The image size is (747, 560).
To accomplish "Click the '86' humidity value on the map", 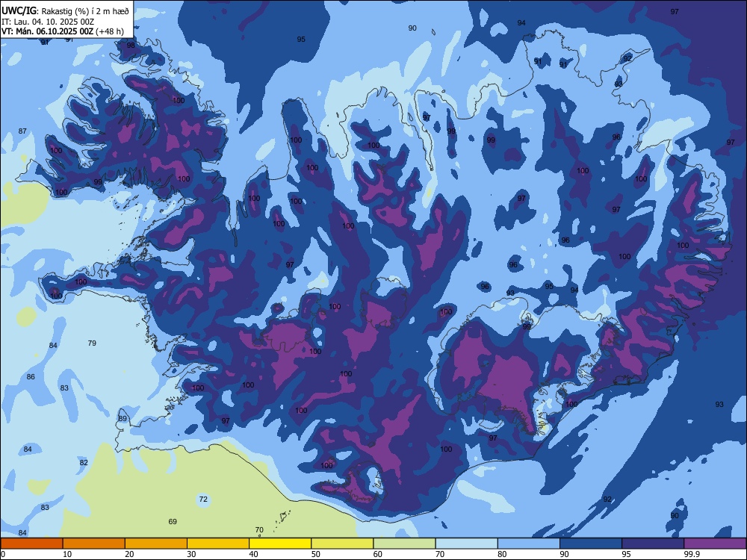I will pos(31,376).
